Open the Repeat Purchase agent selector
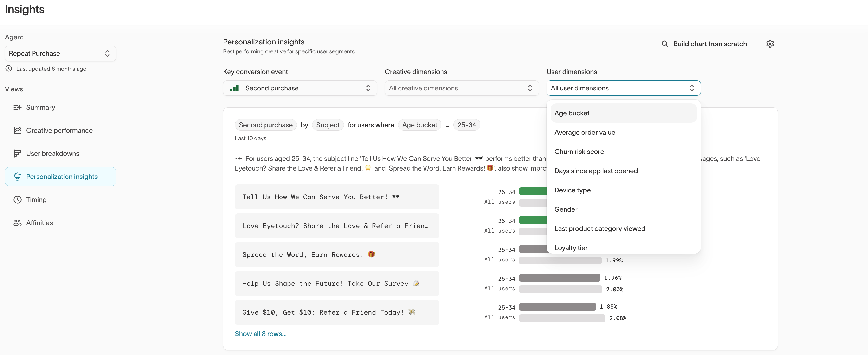Screen dimensions: 868x355 pos(60,53)
